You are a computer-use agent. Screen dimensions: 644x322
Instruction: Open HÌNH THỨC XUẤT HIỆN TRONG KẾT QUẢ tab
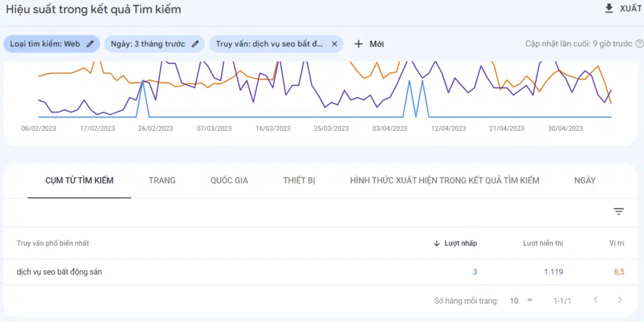[445, 180]
